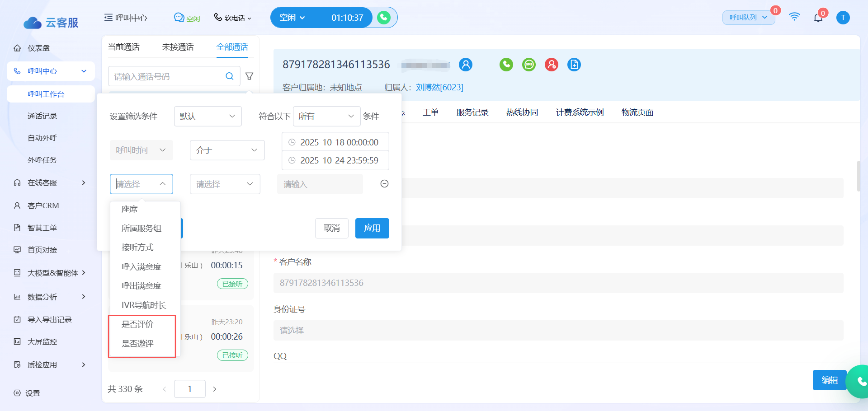Click the red user transfer icon
The height and width of the screenshot is (411, 868).
pyautogui.click(x=552, y=65)
